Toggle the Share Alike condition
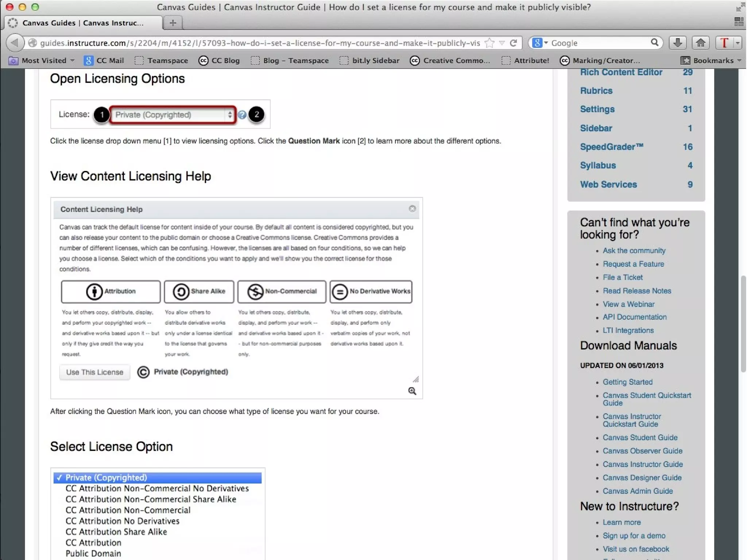Viewport: 747px width, 560px height. [199, 291]
